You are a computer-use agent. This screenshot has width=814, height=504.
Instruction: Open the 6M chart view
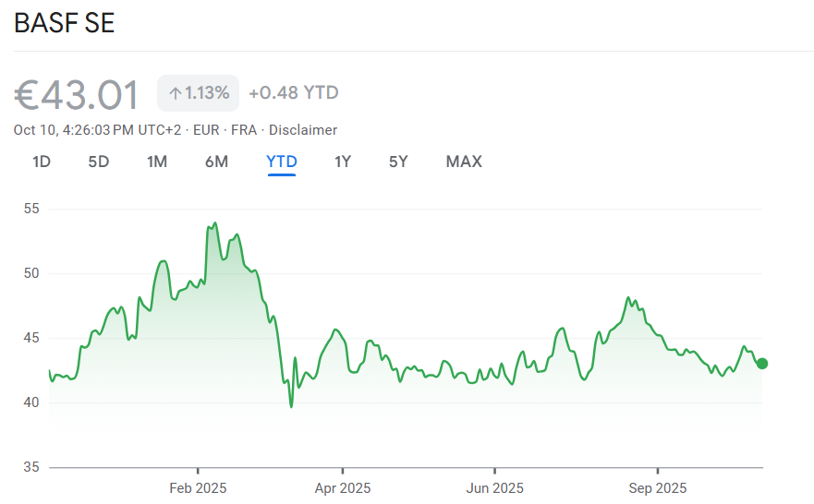(216, 162)
